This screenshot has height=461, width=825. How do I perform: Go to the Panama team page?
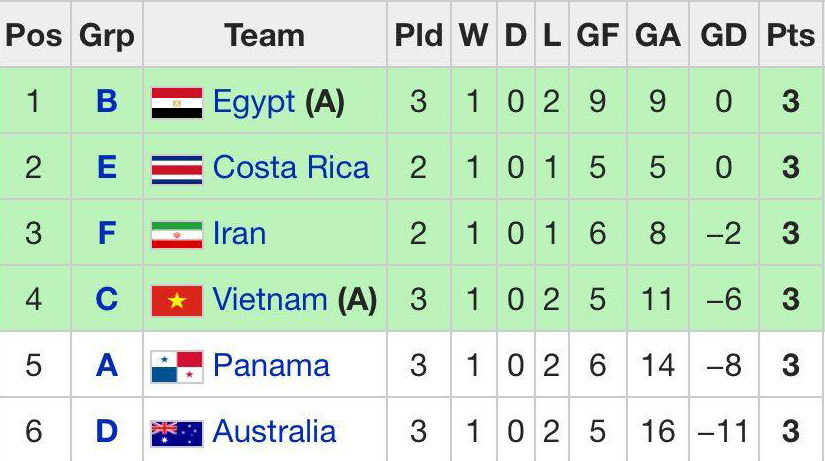click(271, 366)
